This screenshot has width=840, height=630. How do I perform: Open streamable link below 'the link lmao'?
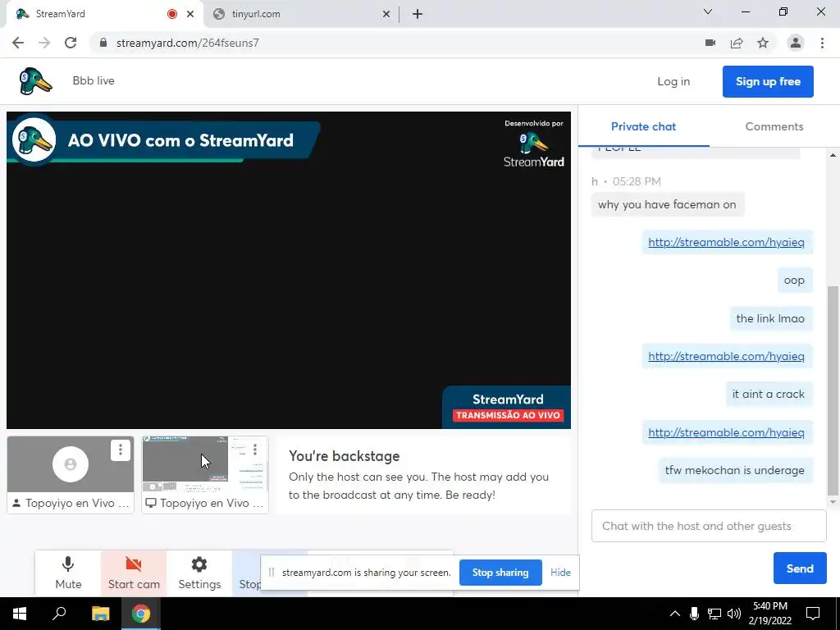pos(726,356)
